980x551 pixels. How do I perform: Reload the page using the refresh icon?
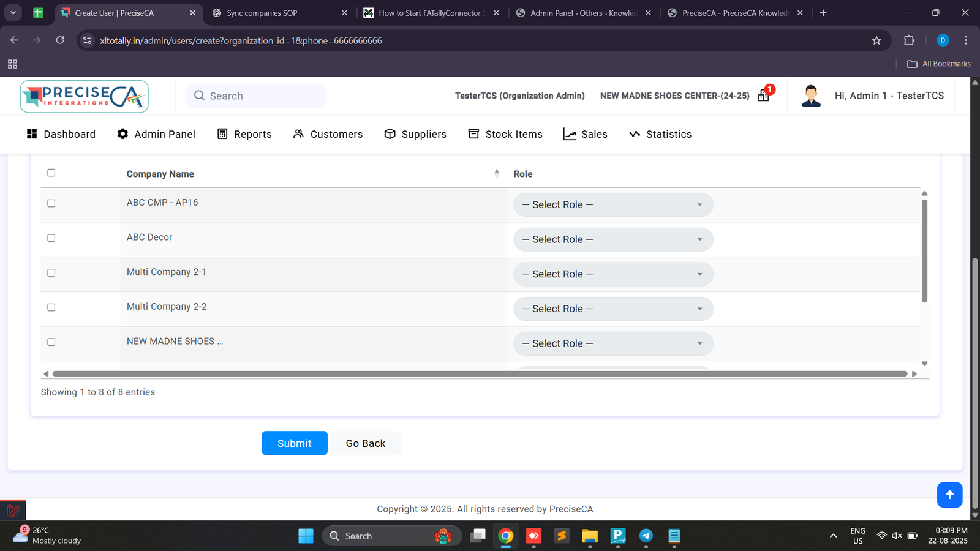(60, 40)
